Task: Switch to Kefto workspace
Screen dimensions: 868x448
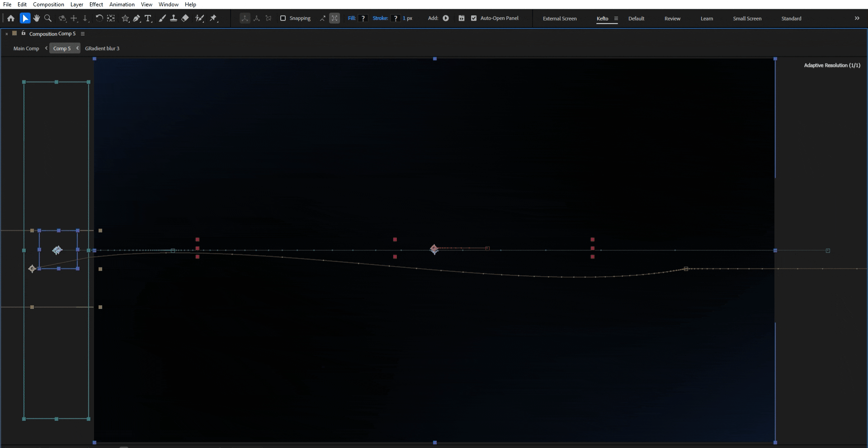Action: 603,19
